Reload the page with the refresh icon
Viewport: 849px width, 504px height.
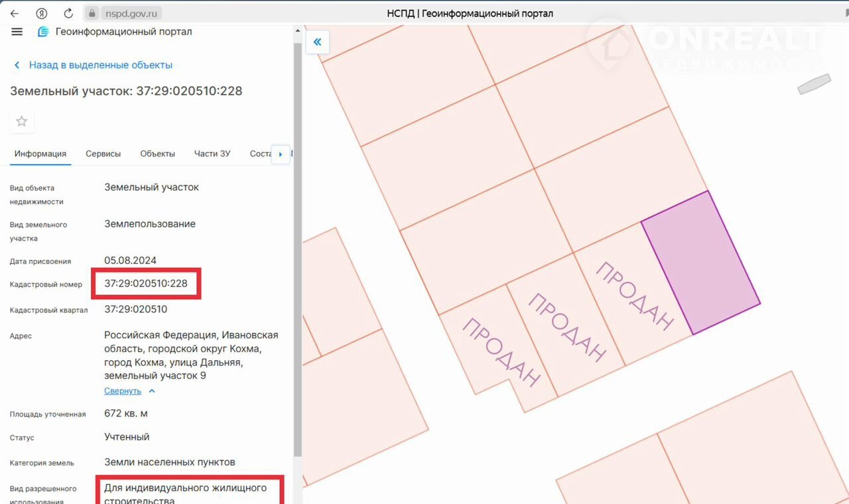coord(68,13)
